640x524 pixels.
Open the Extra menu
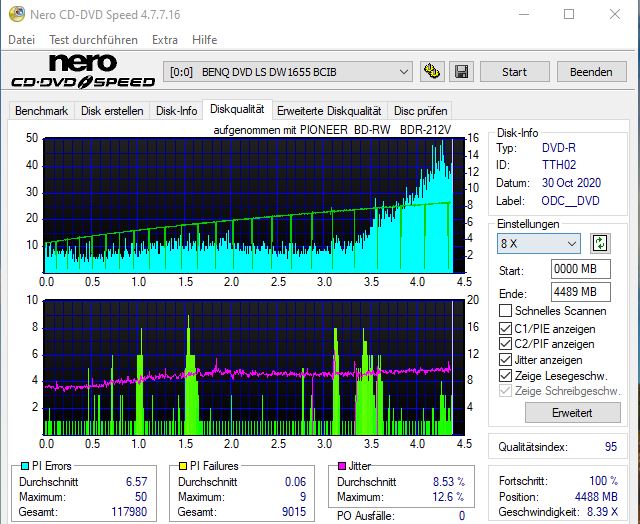(165, 40)
